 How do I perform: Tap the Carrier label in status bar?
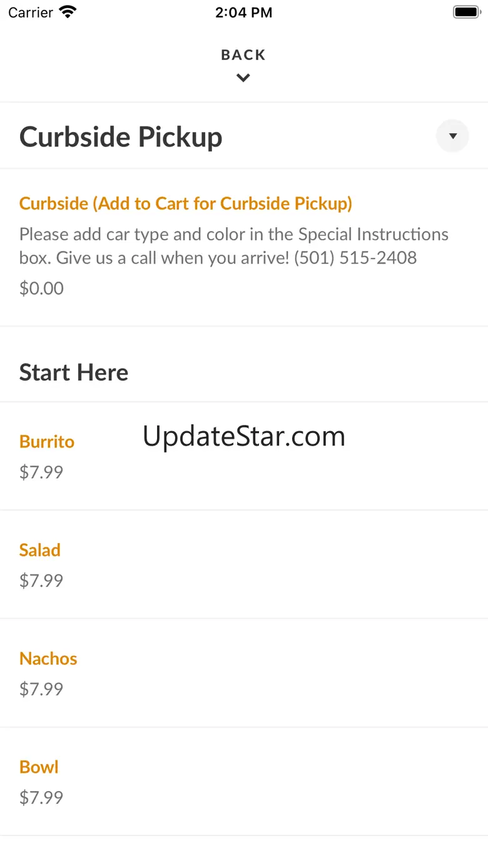tap(30, 13)
